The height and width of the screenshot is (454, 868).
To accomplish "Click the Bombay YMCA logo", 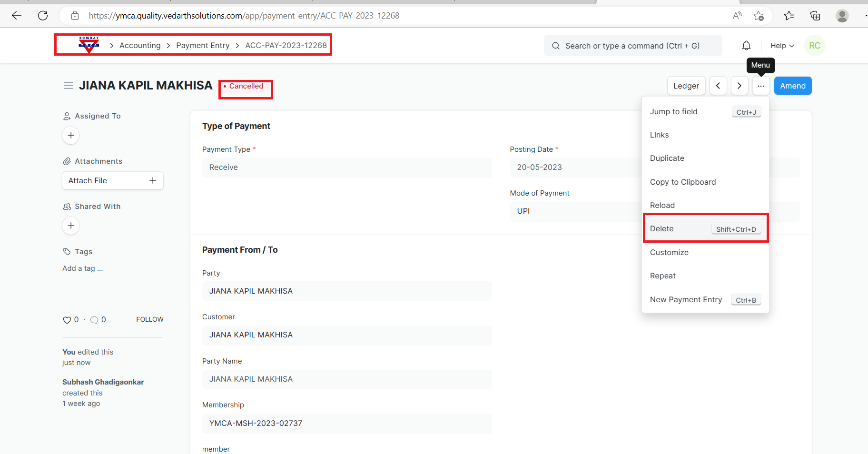I will pyautogui.click(x=89, y=45).
